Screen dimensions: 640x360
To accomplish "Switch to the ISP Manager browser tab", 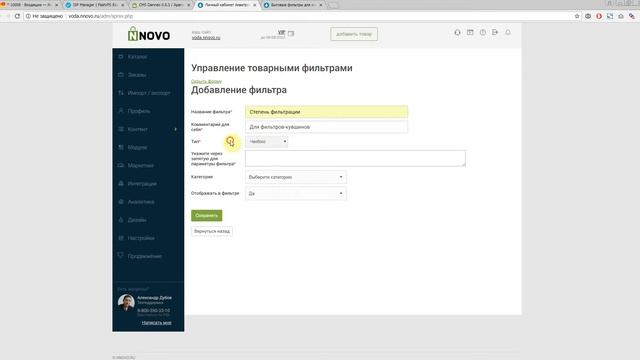I will tap(95, 5).
